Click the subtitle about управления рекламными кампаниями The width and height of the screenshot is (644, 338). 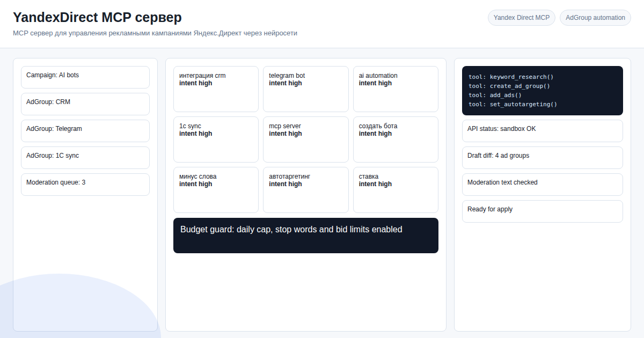(x=155, y=33)
